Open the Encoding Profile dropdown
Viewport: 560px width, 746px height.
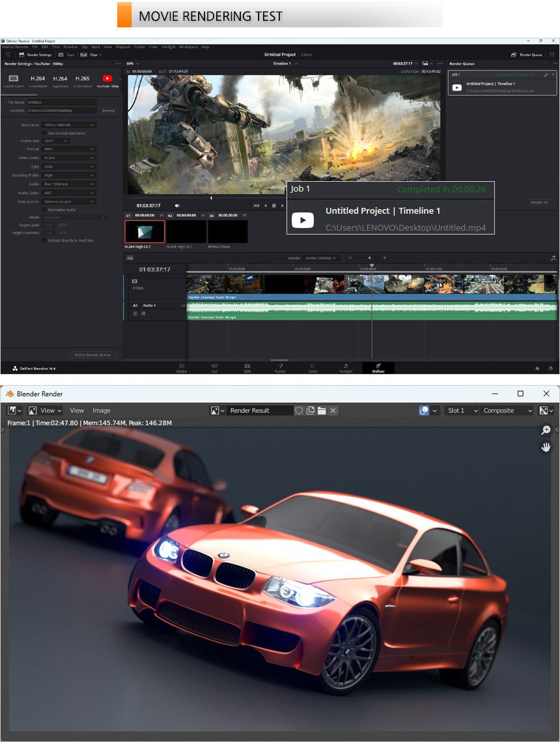(69, 175)
